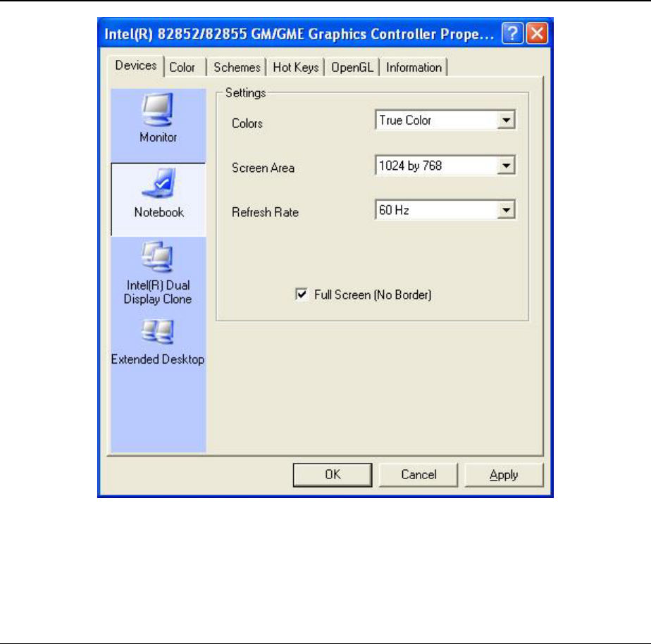
Task: Expand the Screen Area dropdown arrow
Action: pyautogui.click(x=506, y=166)
